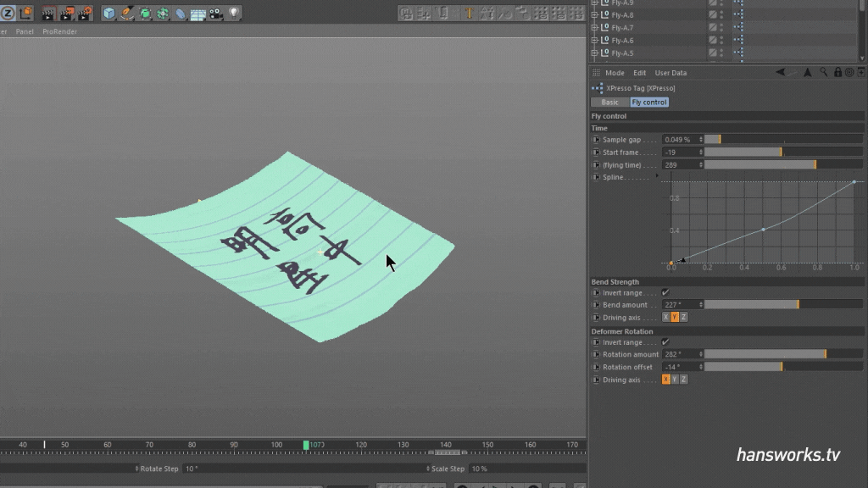868x488 pixels.
Task: Open the ProRender viewport menu
Action: pos(60,31)
